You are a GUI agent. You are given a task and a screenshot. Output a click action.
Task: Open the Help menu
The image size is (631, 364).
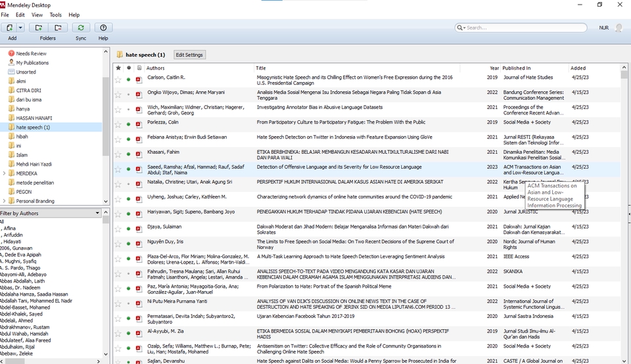tap(74, 15)
